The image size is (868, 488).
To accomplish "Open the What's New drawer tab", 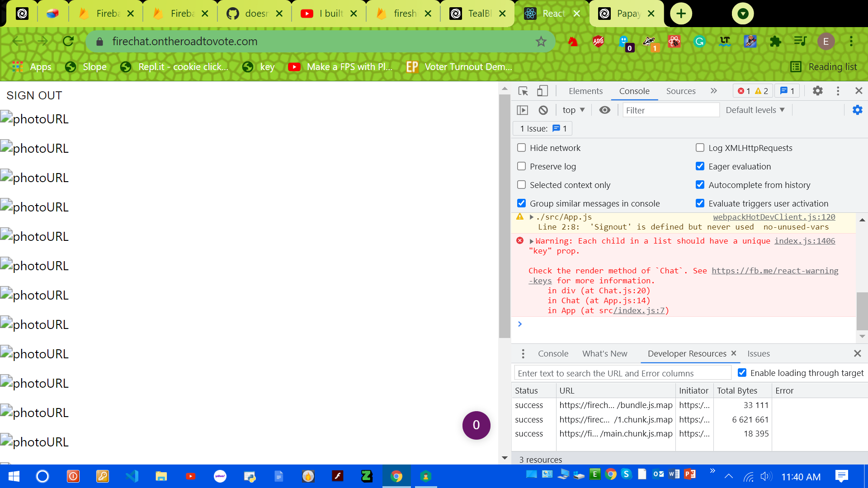I will coord(604,353).
